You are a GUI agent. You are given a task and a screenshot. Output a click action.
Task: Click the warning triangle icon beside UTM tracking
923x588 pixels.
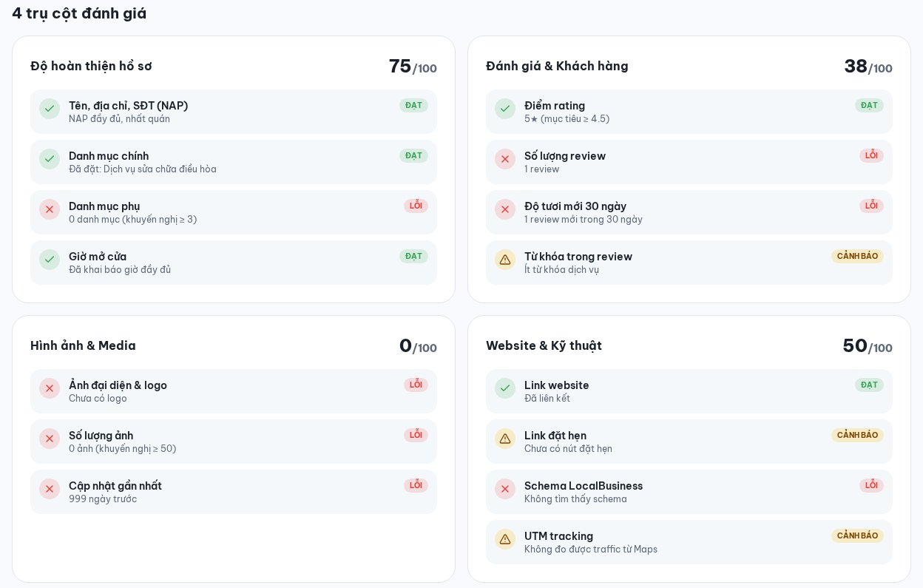click(505, 539)
